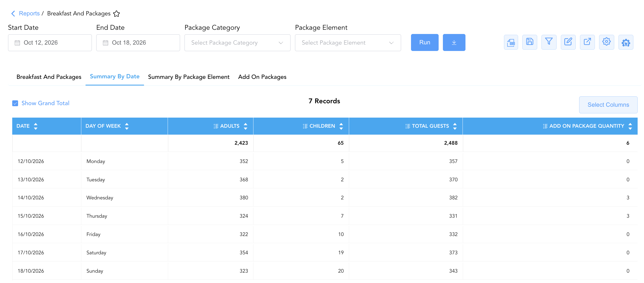Click the Select Columns button

[x=608, y=105]
